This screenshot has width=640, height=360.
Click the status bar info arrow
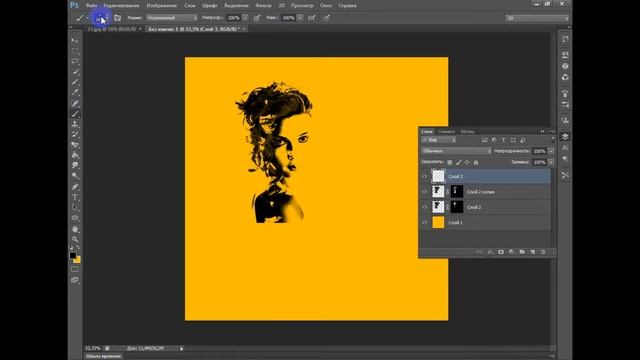[x=182, y=348]
